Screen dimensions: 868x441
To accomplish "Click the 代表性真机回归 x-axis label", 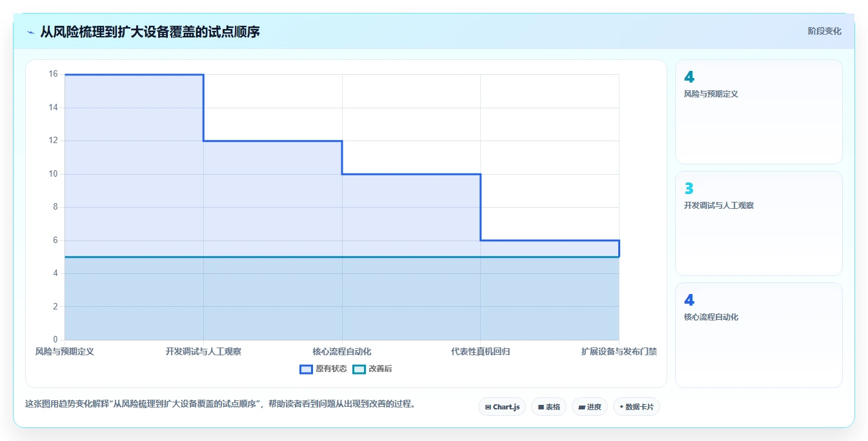I will click(481, 351).
